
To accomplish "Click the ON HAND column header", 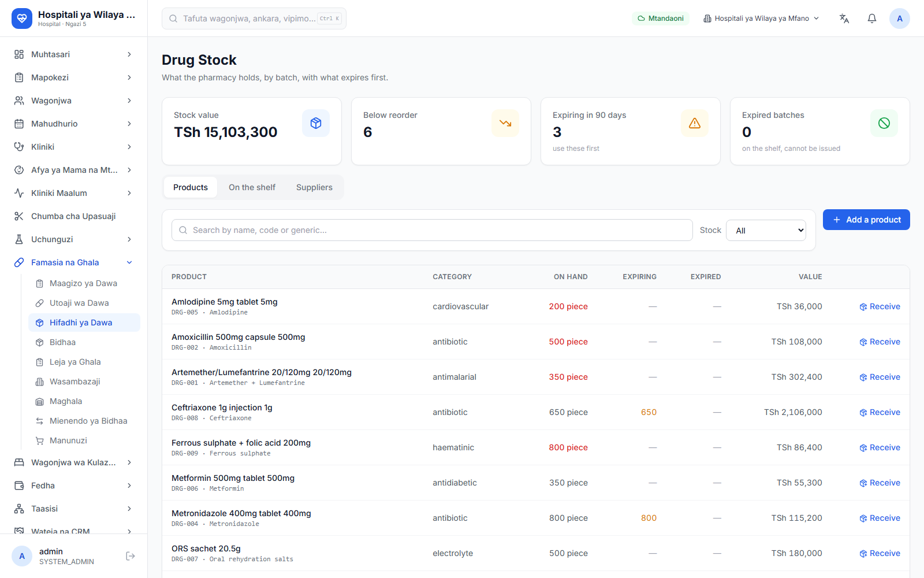I will pyautogui.click(x=571, y=277).
